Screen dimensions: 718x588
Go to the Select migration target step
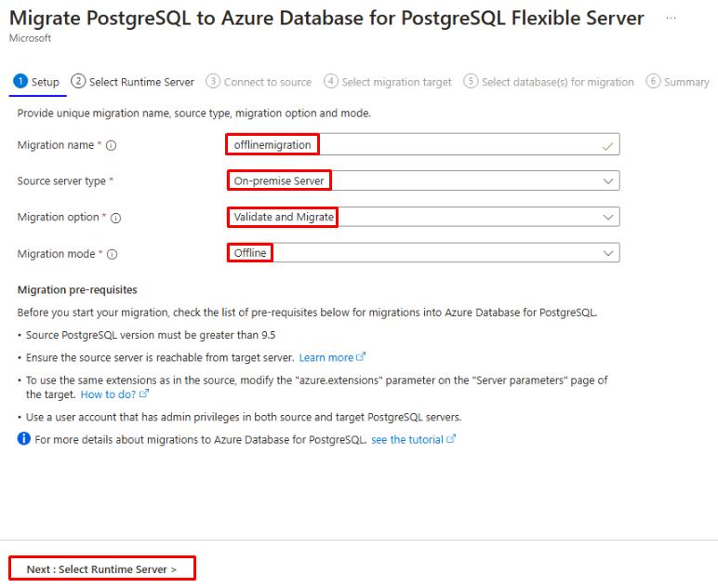[x=388, y=83]
